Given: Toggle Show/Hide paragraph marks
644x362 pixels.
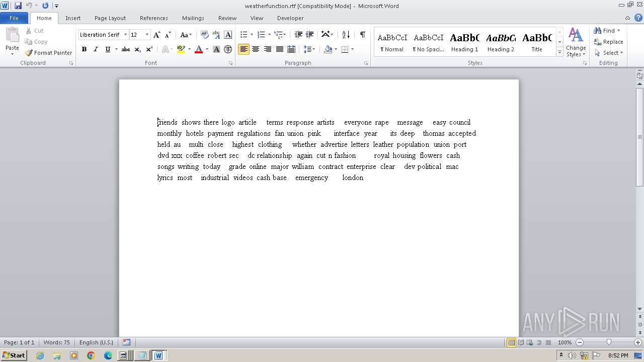Looking at the screenshot, I should [362, 35].
